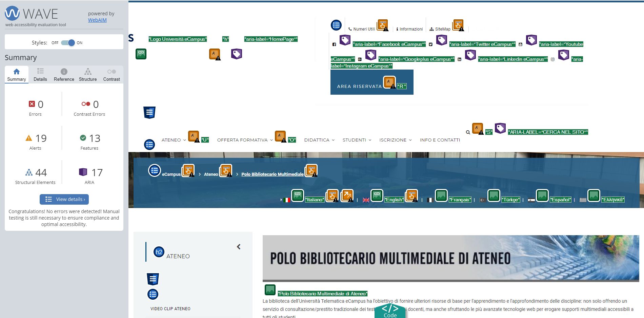Viewport: 644px width, 318px height.
Task: Click the site search magnifier icon
Action: click(x=468, y=132)
